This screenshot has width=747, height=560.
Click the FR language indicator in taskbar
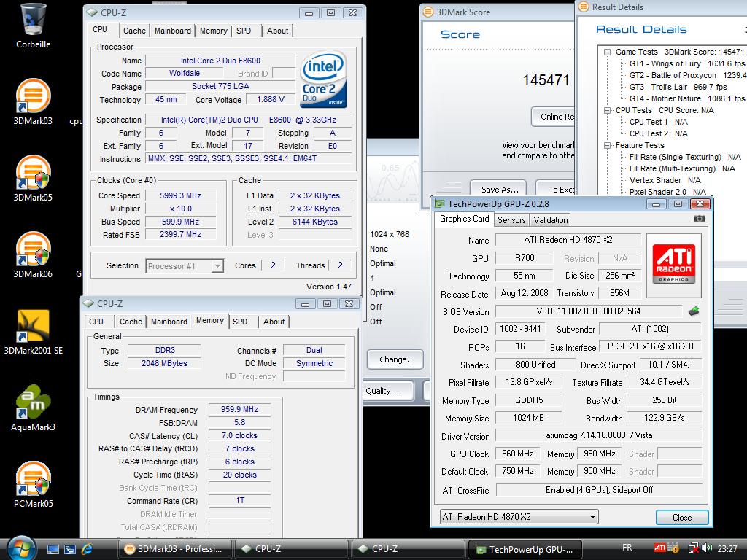627,548
